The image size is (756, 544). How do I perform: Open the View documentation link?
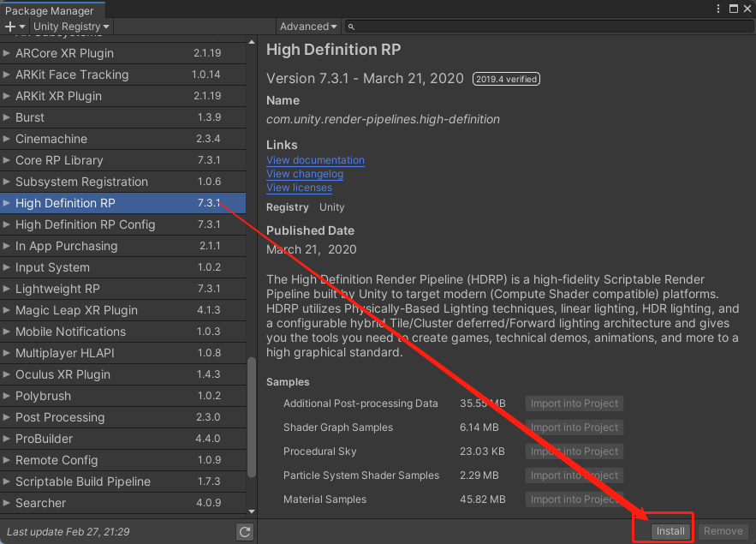(315, 159)
